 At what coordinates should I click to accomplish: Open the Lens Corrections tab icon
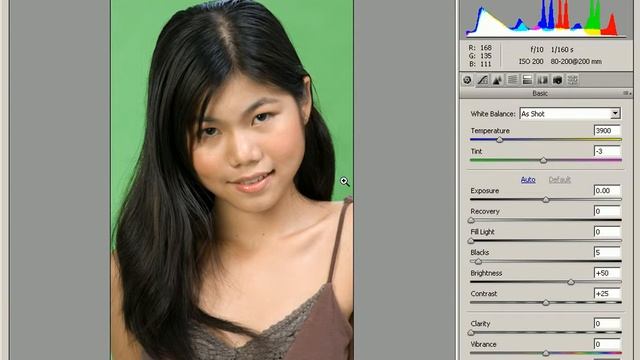(542, 80)
